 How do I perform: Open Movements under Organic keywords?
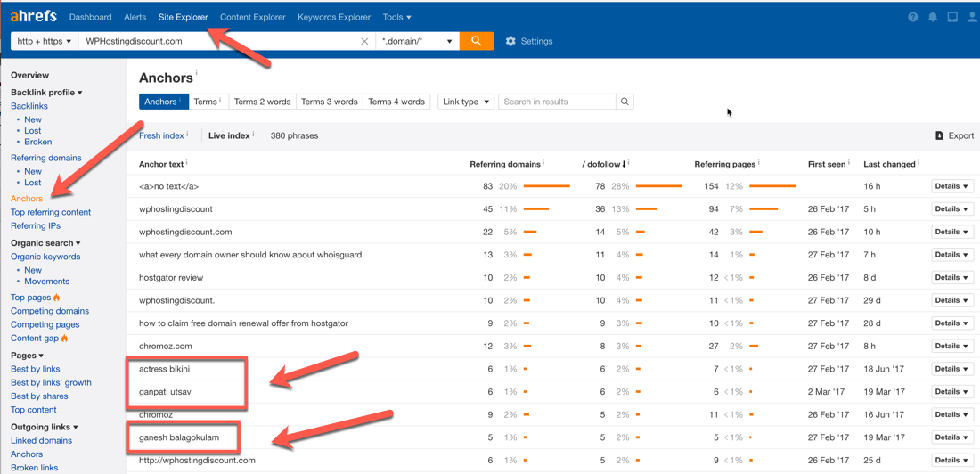tap(47, 282)
